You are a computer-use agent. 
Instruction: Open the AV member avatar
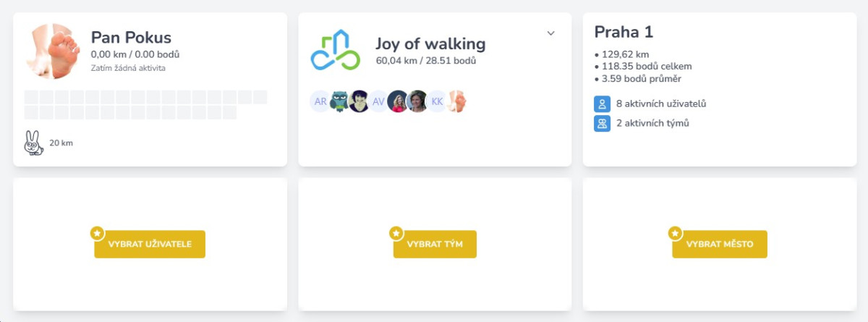click(x=378, y=101)
